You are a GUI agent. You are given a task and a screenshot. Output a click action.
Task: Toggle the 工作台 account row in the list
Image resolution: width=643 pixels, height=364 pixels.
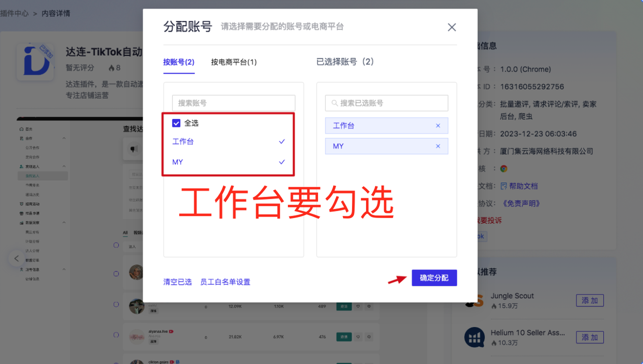point(229,142)
